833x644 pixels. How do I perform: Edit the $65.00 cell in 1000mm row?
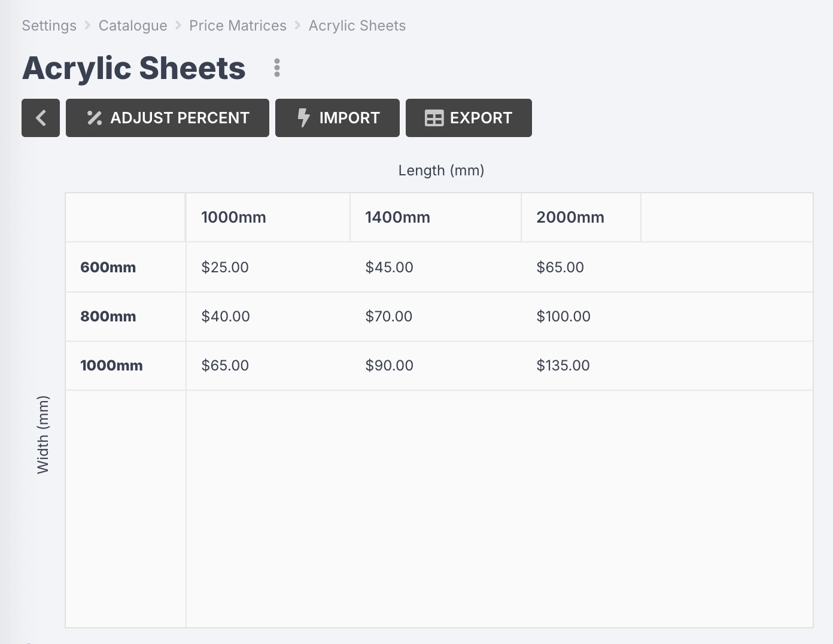pyautogui.click(x=268, y=366)
